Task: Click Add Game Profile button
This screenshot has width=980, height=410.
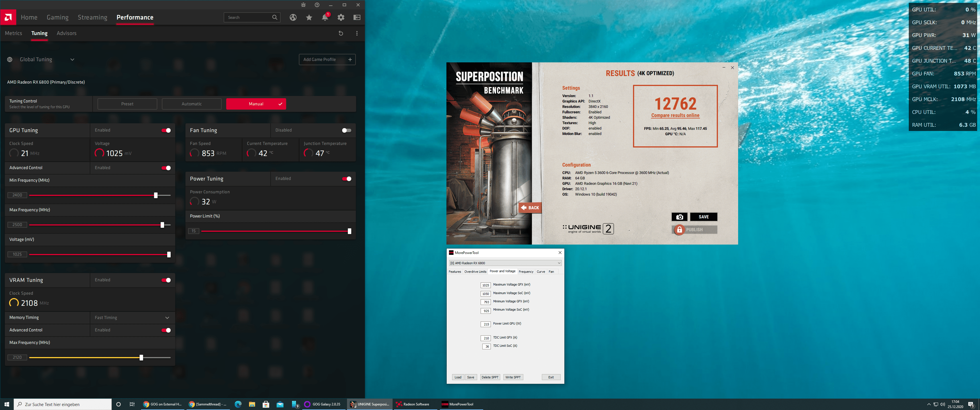Action: point(327,60)
